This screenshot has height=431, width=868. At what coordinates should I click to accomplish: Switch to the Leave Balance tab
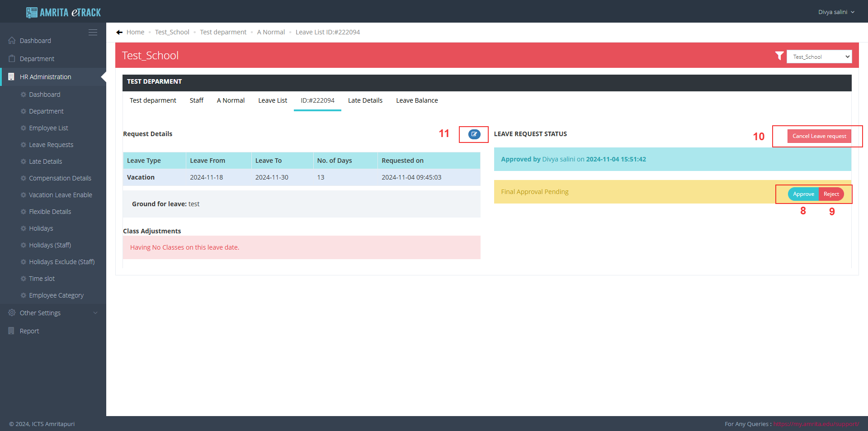coord(416,100)
